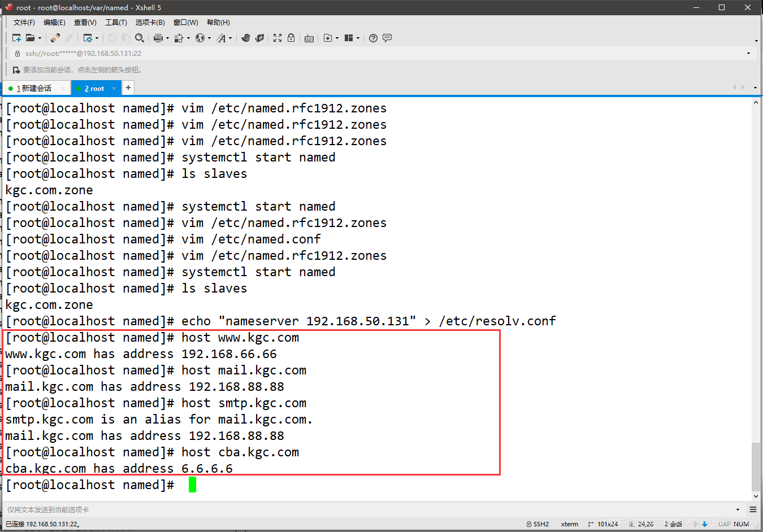Click the Connect plug icon
Screen dimensions: 763x532
[x=55, y=38]
